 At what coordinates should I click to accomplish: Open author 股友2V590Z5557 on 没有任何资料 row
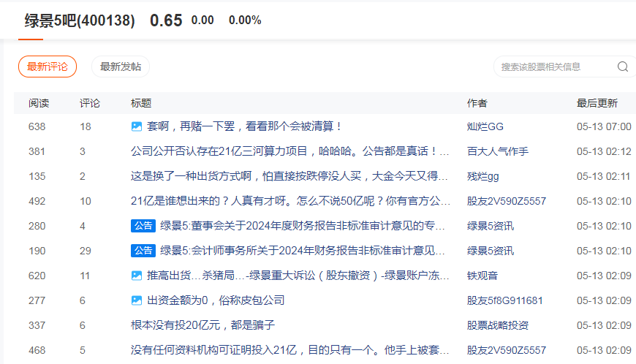click(x=507, y=350)
